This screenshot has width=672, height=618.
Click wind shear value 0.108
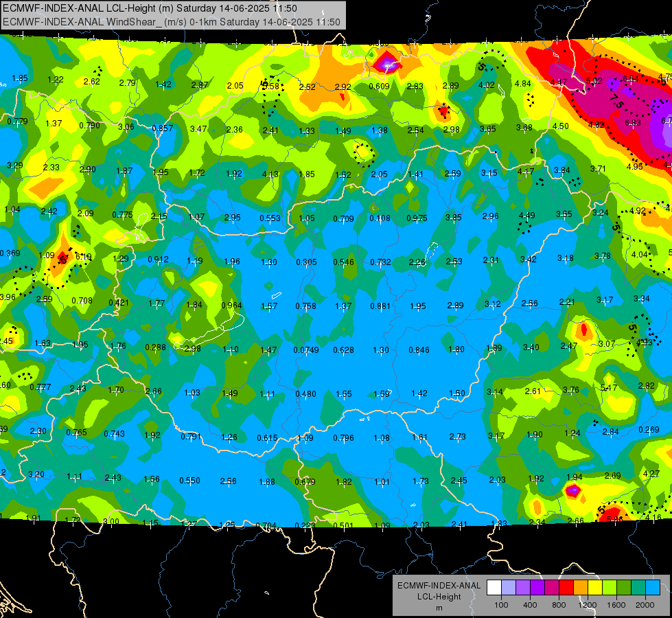point(380,218)
